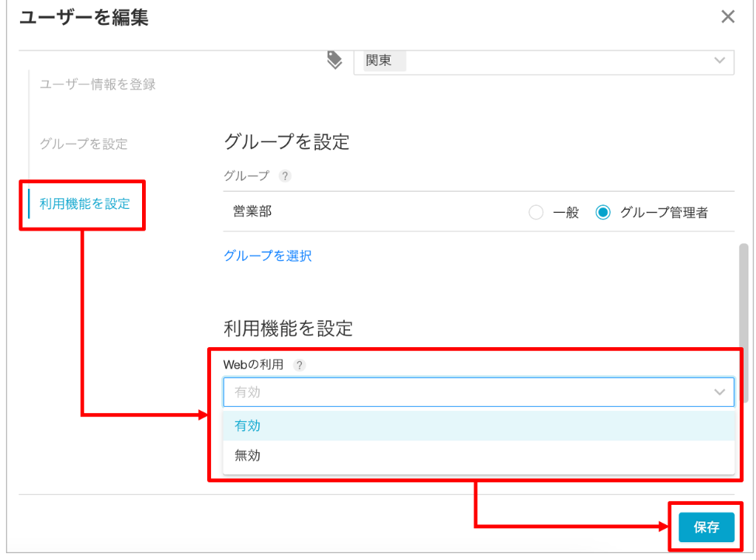Image resolution: width=756 pixels, height=560 pixels.
Task: Click the 利用機能を設定 section heading
Action: tap(288, 329)
